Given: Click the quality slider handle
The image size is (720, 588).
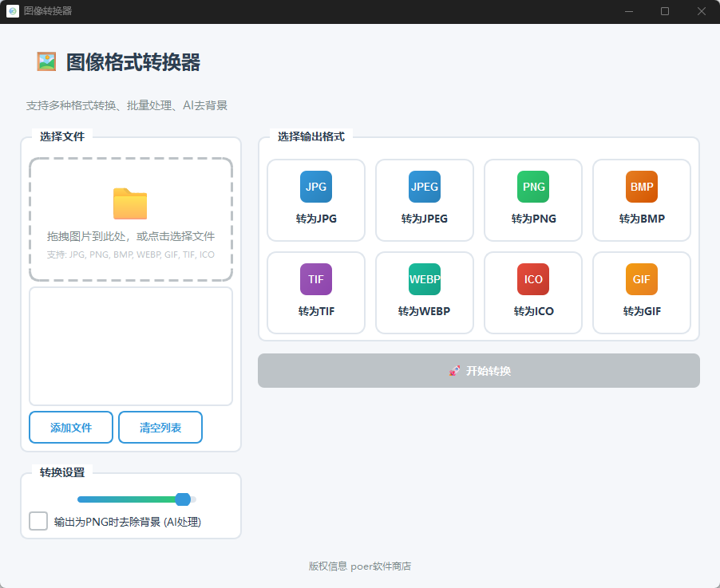Looking at the screenshot, I should 183,499.
